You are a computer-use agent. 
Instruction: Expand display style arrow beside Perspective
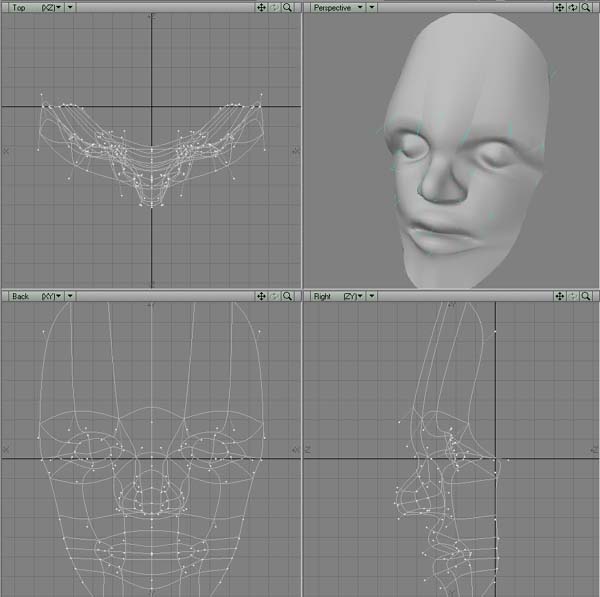pos(372,7)
